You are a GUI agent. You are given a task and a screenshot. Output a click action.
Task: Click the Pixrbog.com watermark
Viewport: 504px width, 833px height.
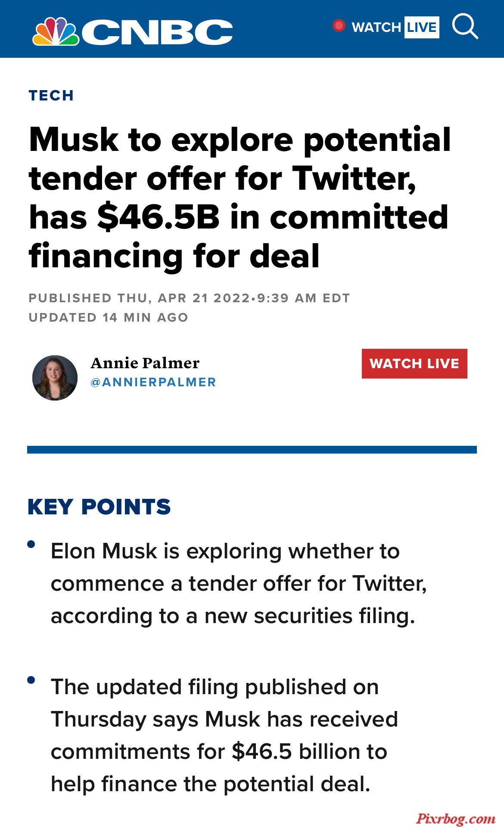coord(456,818)
